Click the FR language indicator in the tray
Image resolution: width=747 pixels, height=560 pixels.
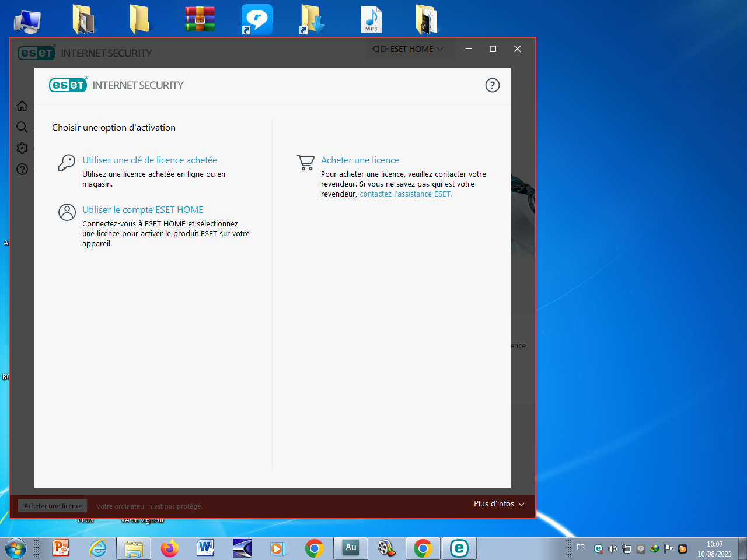[581, 547]
